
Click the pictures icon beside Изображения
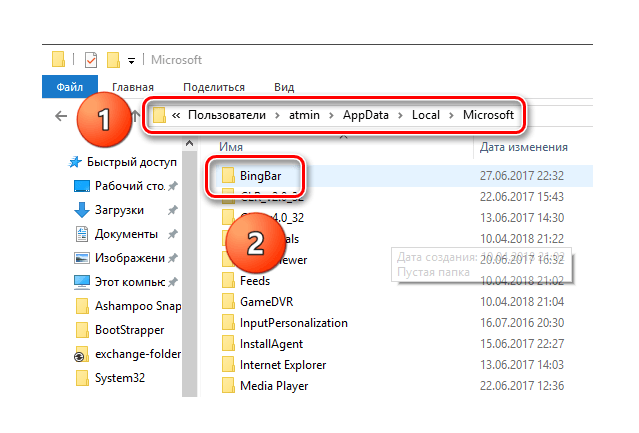coord(82,258)
